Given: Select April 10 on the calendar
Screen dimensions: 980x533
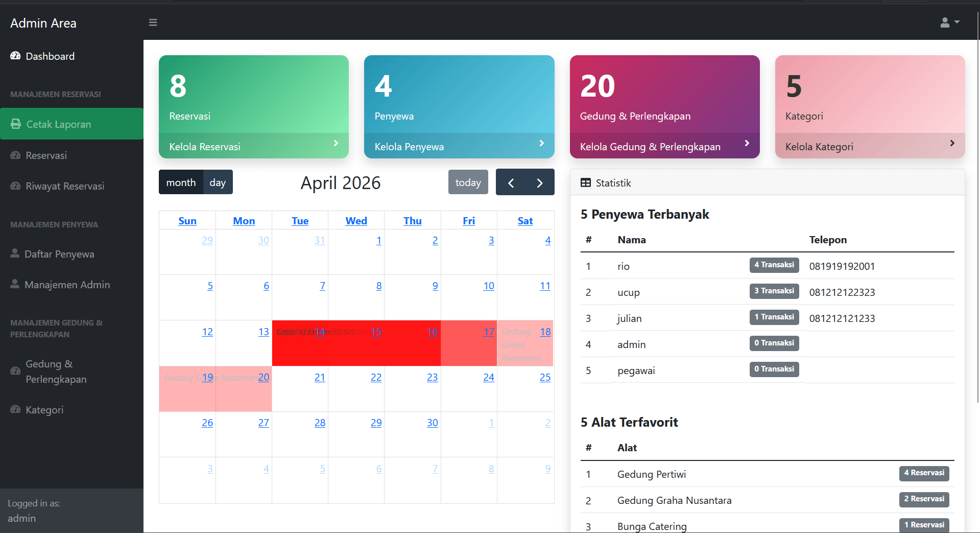Looking at the screenshot, I should [489, 286].
